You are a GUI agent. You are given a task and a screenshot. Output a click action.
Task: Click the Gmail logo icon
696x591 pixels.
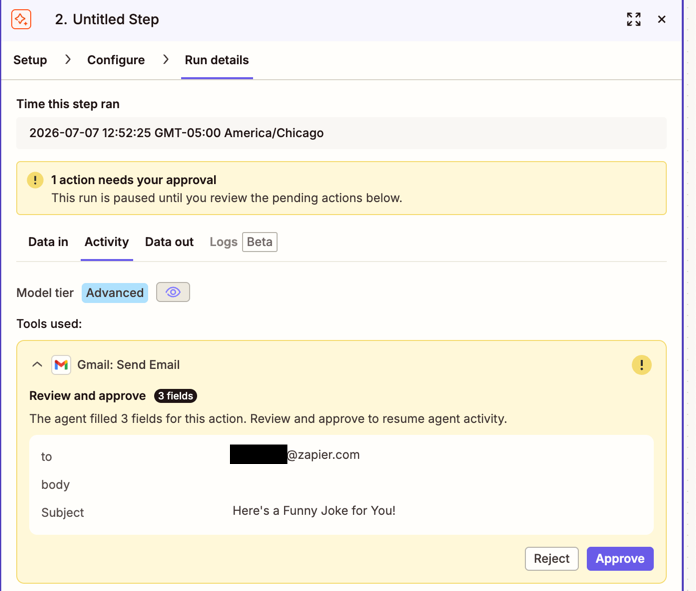click(x=61, y=365)
